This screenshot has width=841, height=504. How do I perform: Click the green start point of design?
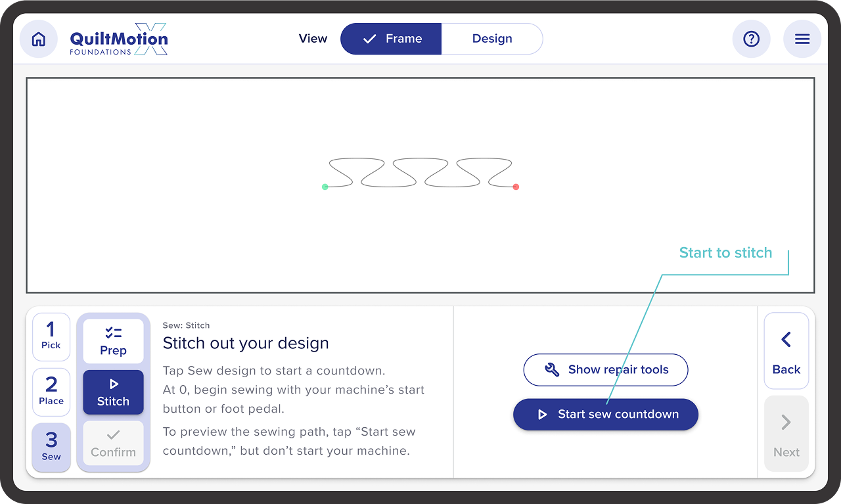pos(325,187)
